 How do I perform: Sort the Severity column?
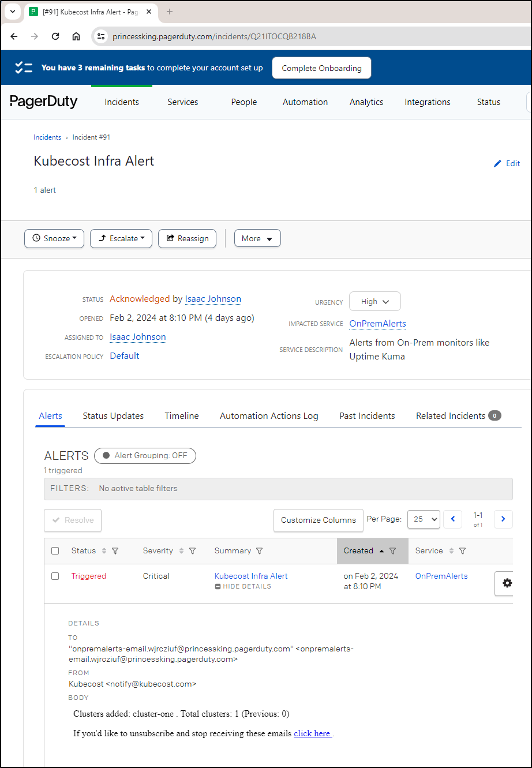[181, 551]
